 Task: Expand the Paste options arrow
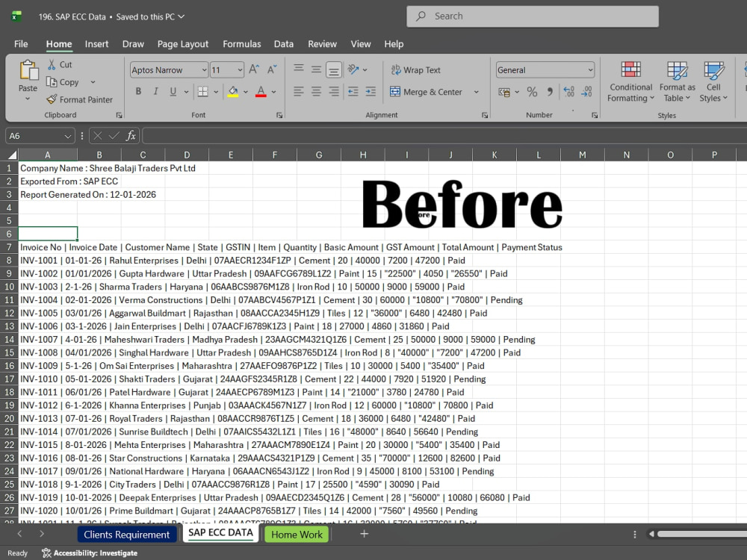[28, 99]
